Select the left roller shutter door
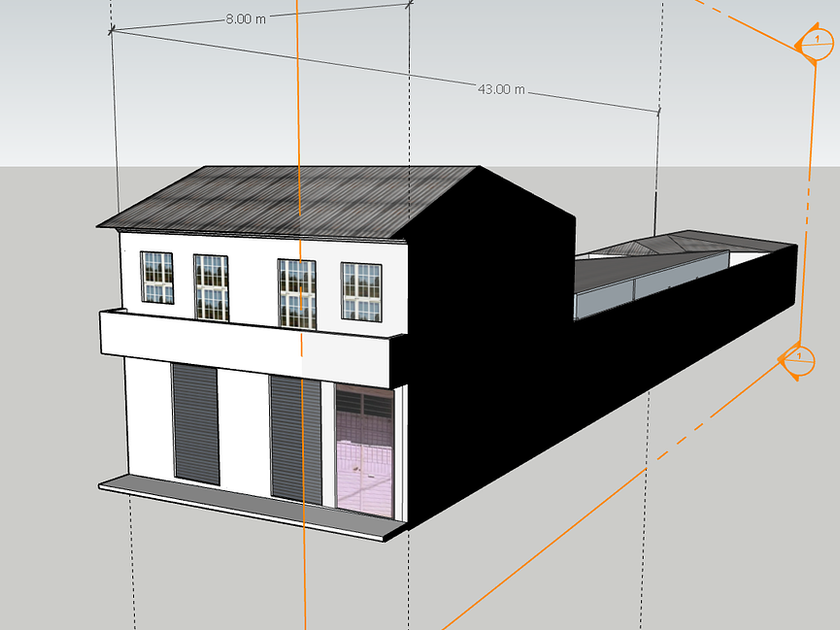The width and height of the screenshot is (840, 630). [195, 422]
